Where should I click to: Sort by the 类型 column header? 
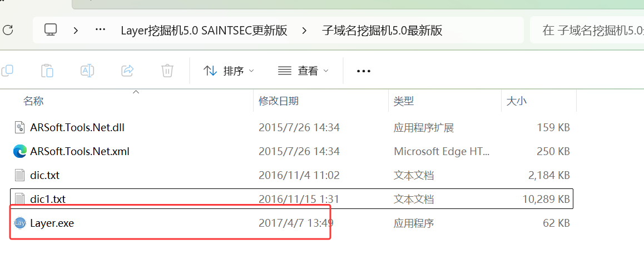pyautogui.click(x=404, y=101)
